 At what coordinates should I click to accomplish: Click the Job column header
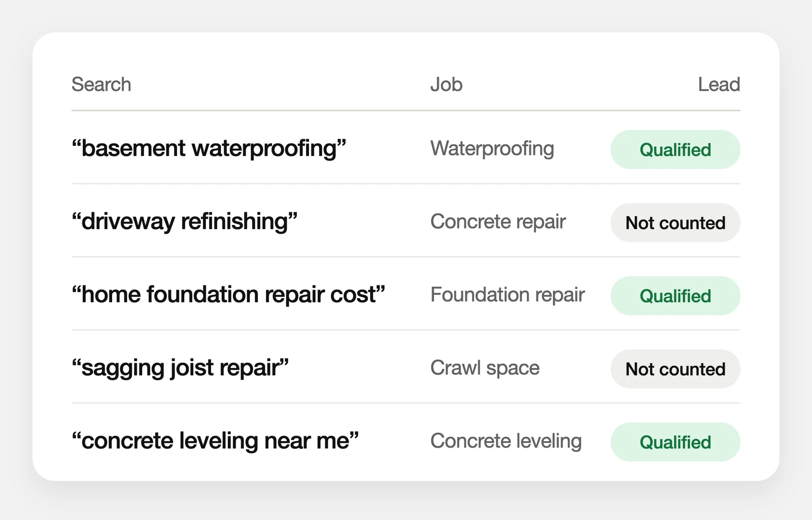pyautogui.click(x=446, y=84)
